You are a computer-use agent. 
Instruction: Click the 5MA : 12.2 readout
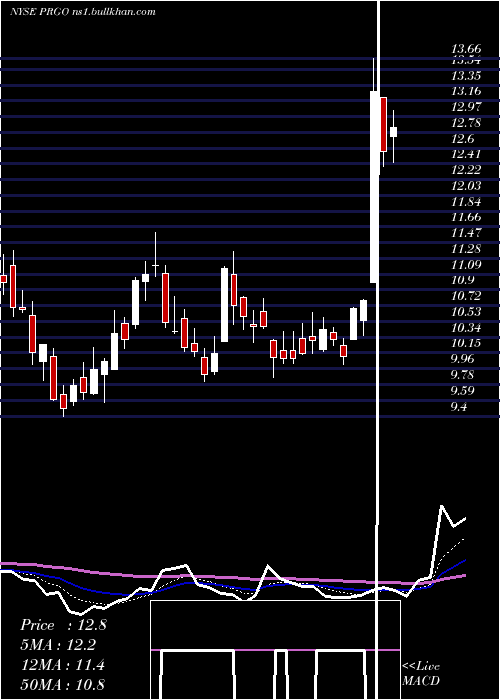pos(58,645)
